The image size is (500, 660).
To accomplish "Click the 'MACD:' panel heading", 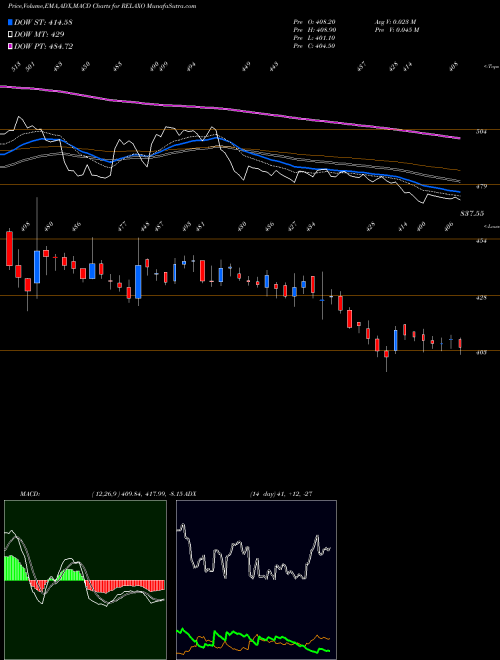I will [29, 494].
